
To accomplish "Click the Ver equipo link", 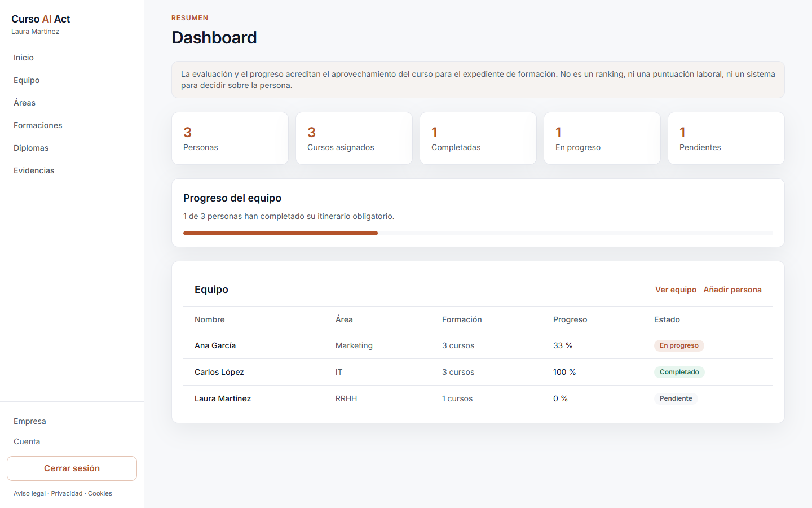I will 676,290.
